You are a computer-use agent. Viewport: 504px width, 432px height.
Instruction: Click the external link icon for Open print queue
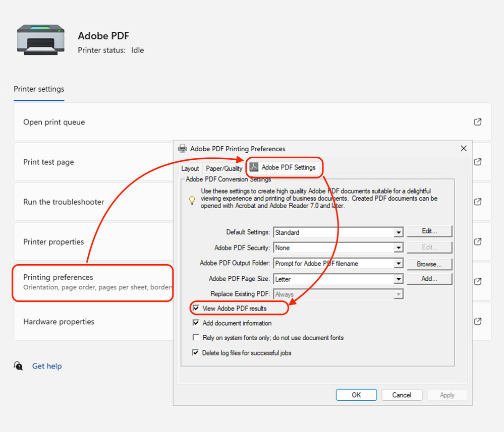tap(477, 122)
